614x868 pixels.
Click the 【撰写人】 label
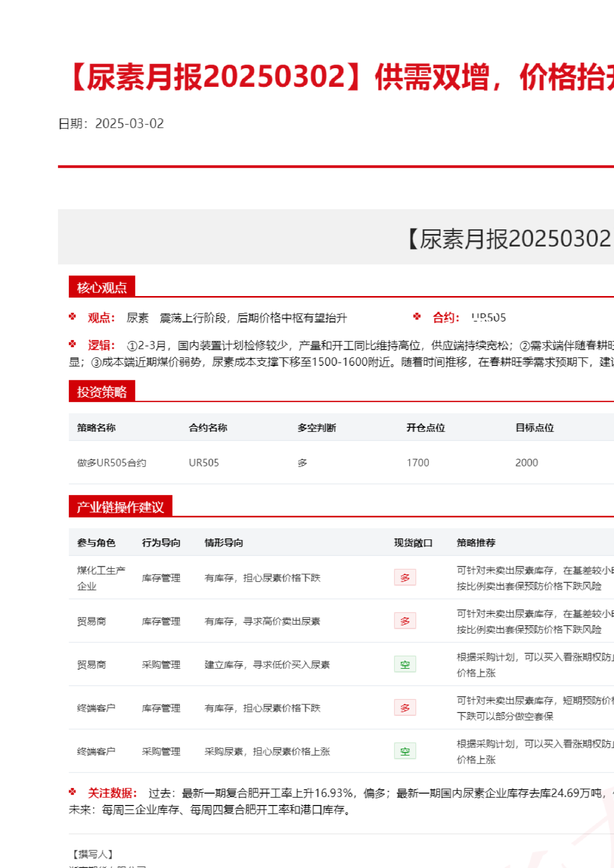pos(93,854)
